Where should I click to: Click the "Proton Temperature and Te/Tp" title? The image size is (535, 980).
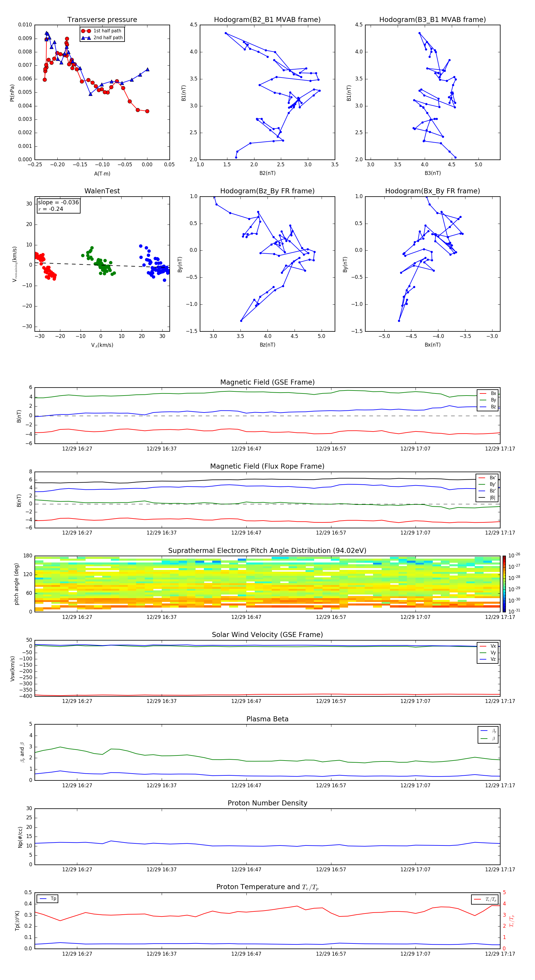tap(267, 887)
